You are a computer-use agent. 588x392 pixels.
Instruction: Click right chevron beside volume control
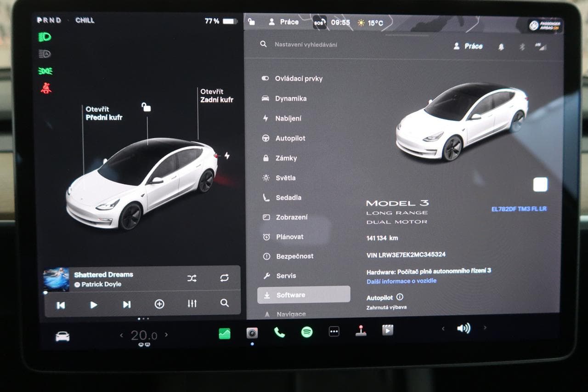click(485, 329)
